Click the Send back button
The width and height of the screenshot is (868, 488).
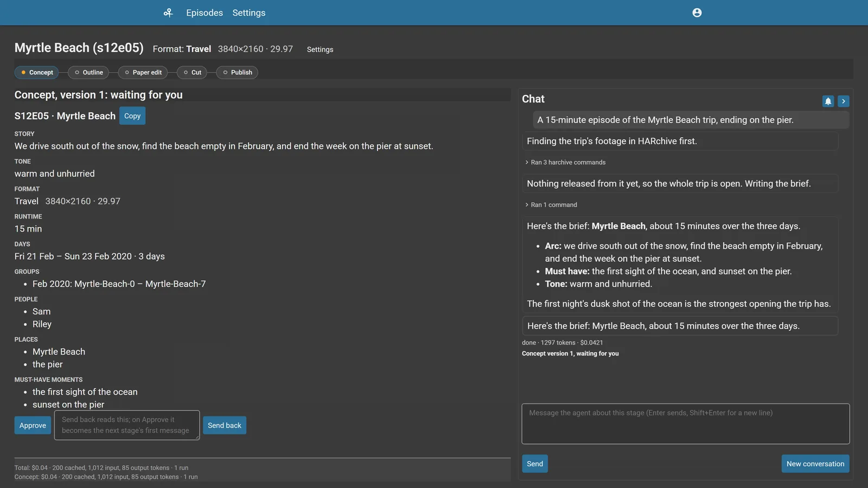click(x=225, y=425)
